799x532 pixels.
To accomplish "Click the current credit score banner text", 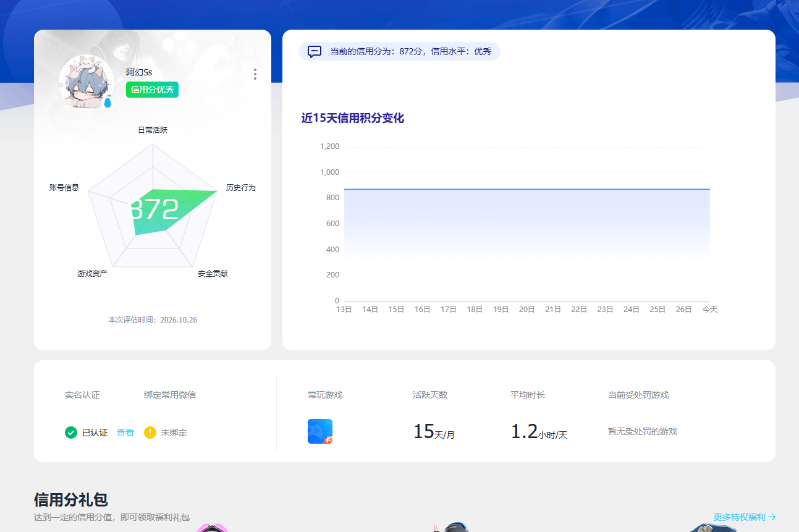I will (410, 51).
